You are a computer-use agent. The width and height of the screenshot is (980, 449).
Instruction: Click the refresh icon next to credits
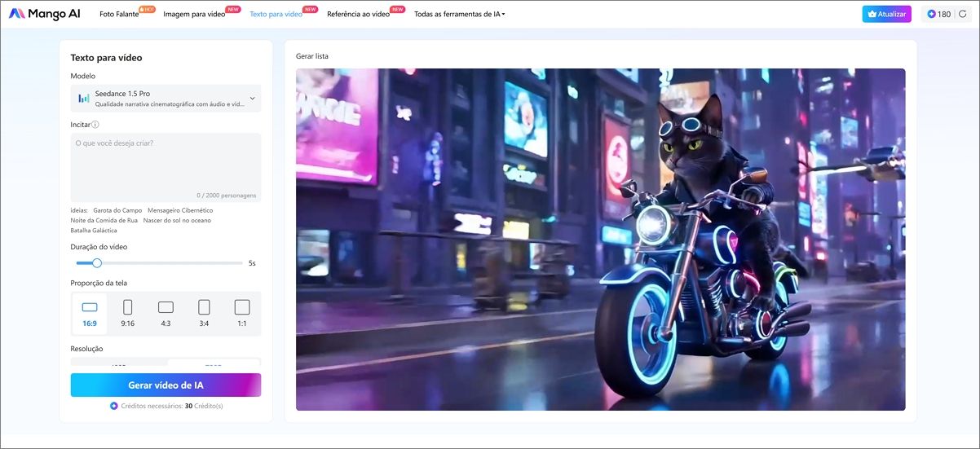point(961,14)
